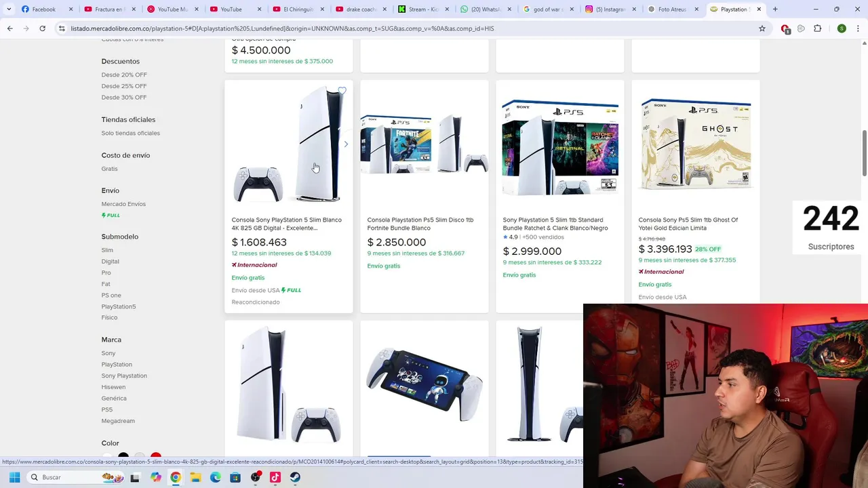This screenshot has height=488, width=868.
Task: Click the Ghost of Yotei product image
Action: pyautogui.click(x=696, y=144)
